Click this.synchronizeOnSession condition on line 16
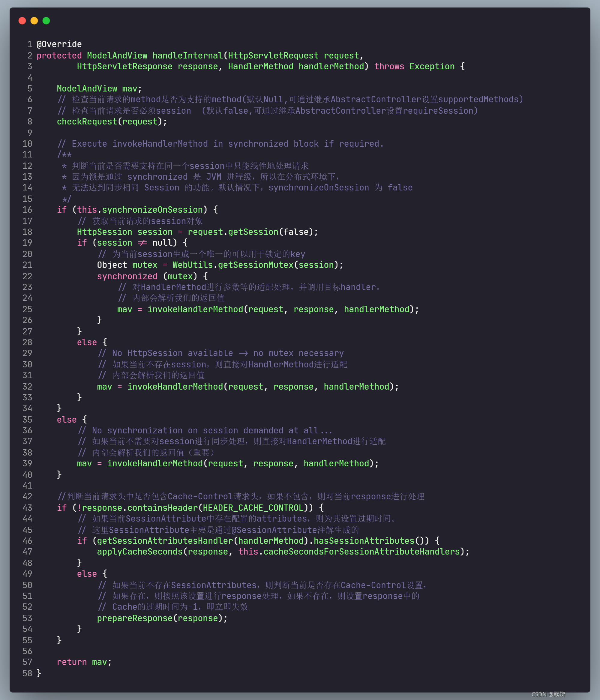 (139, 209)
